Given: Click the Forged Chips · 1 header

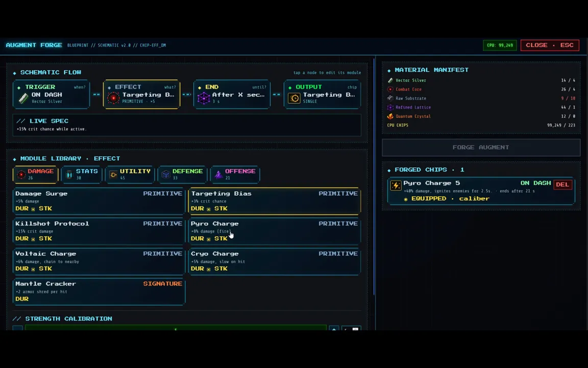Looking at the screenshot, I should (x=429, y=170).
